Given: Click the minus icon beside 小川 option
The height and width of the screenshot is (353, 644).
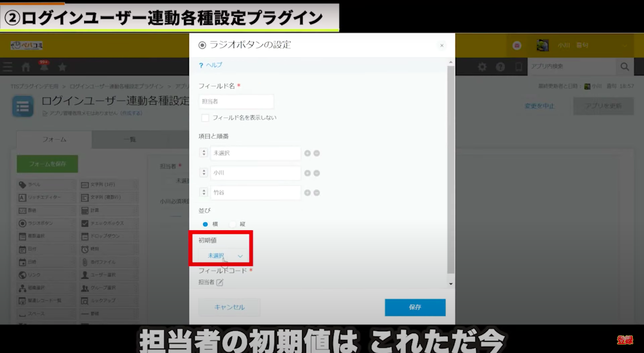Looking at the screenshot, I should 316,173.
